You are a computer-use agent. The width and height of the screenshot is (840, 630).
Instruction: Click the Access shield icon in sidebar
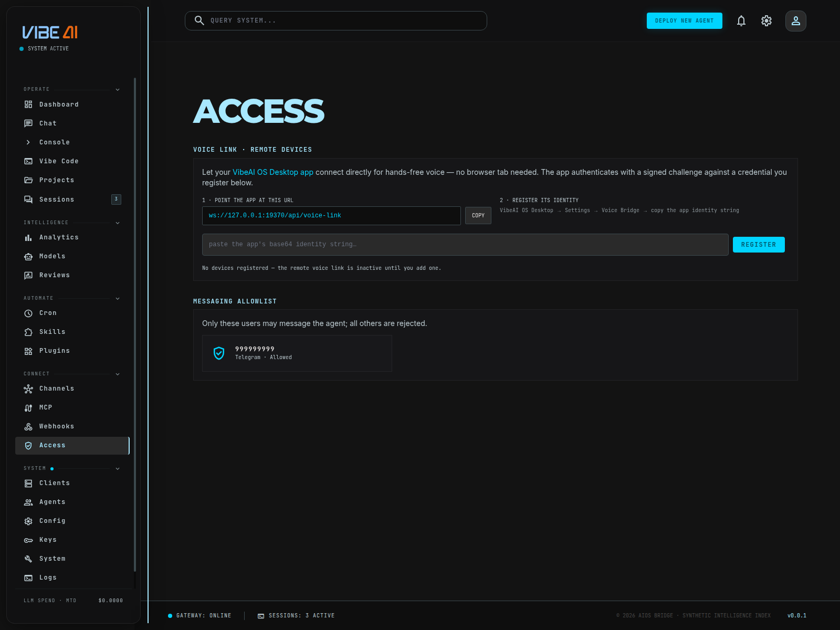(x=28, y=445)
